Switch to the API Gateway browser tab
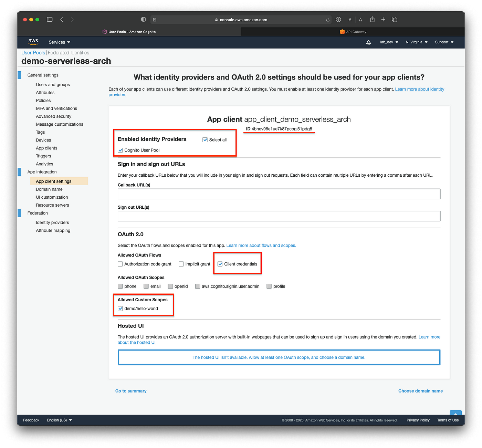The image size is (482, 448). coord(353,32)
